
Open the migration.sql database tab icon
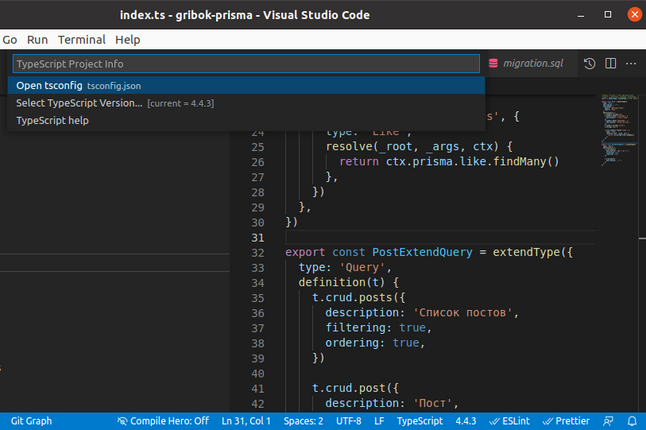[493, 63]
